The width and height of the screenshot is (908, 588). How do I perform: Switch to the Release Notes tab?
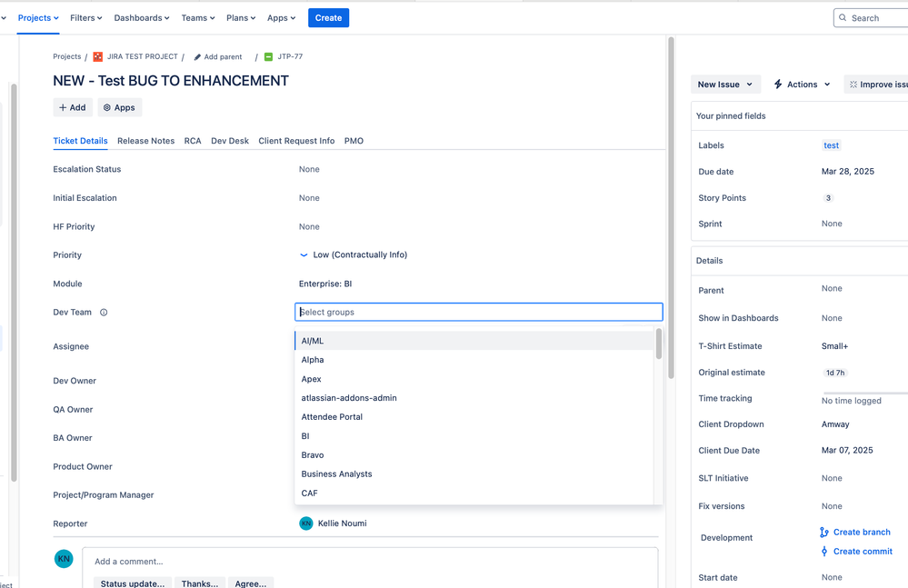click(x=146, y=141)
